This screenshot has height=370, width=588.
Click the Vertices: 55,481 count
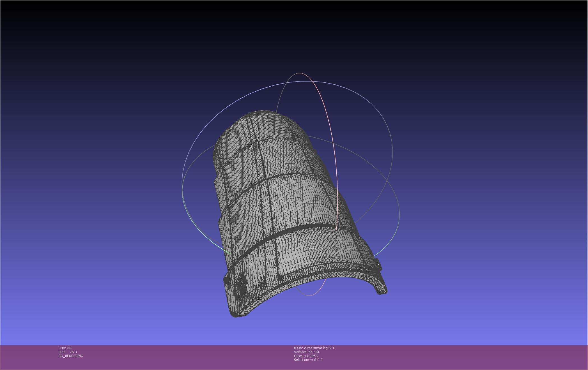[x=307, y=352]
